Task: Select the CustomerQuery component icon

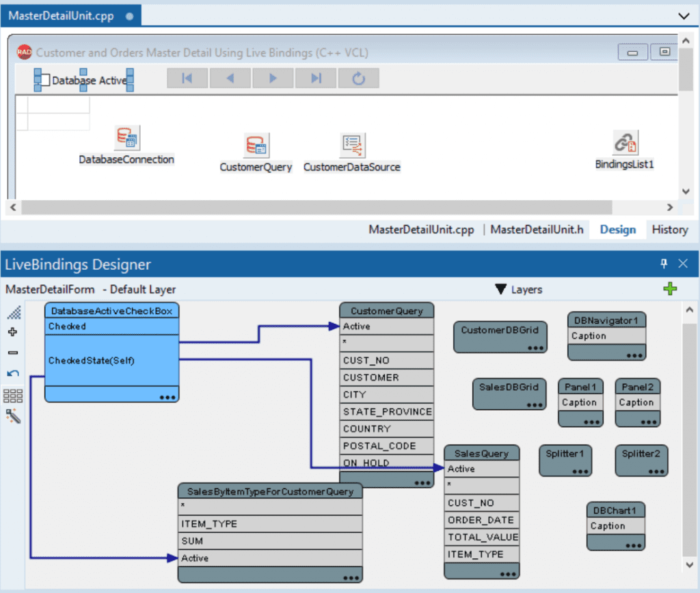Action: coord(256,145)
